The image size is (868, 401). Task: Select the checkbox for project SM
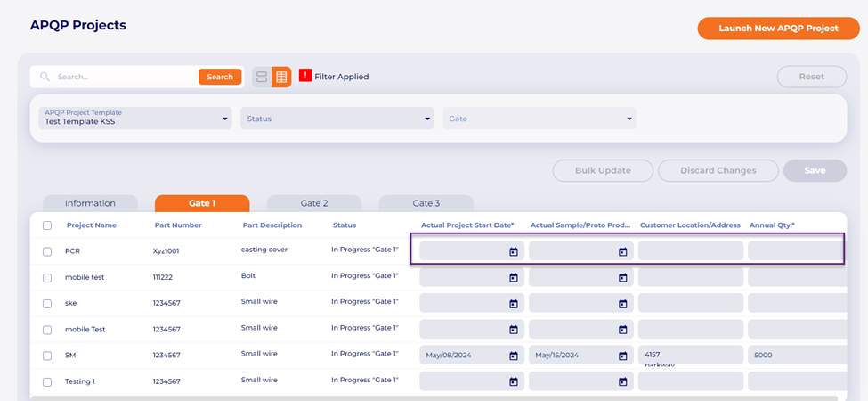47,356
